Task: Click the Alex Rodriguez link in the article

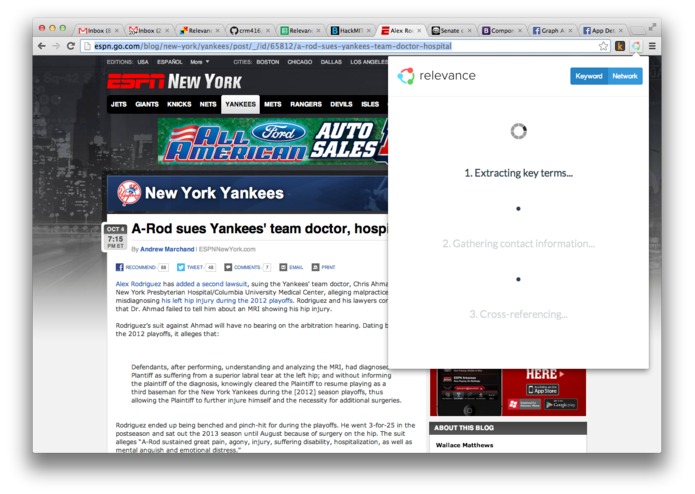Action: pos(138,284)
